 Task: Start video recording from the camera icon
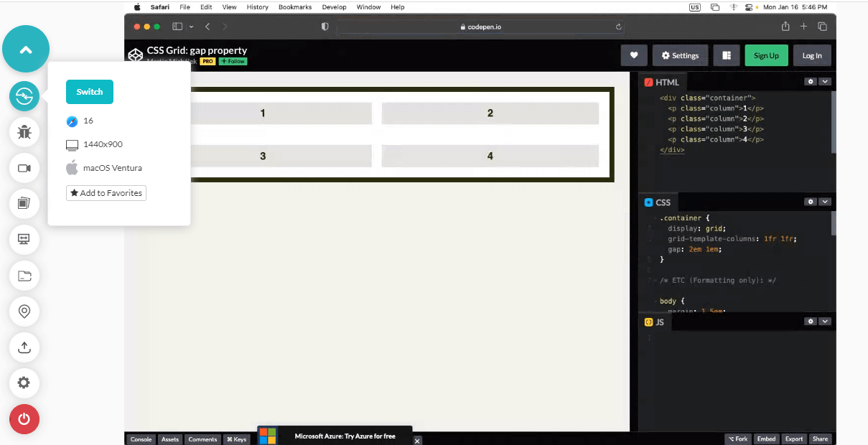(x=24, y=168)
